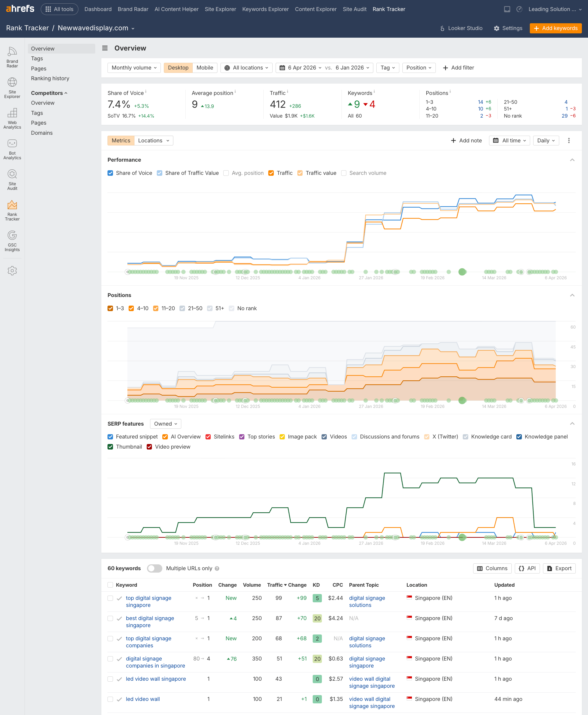Open the Columns button
This screenshot has height=715, width=588.
[x=492, y=568]
